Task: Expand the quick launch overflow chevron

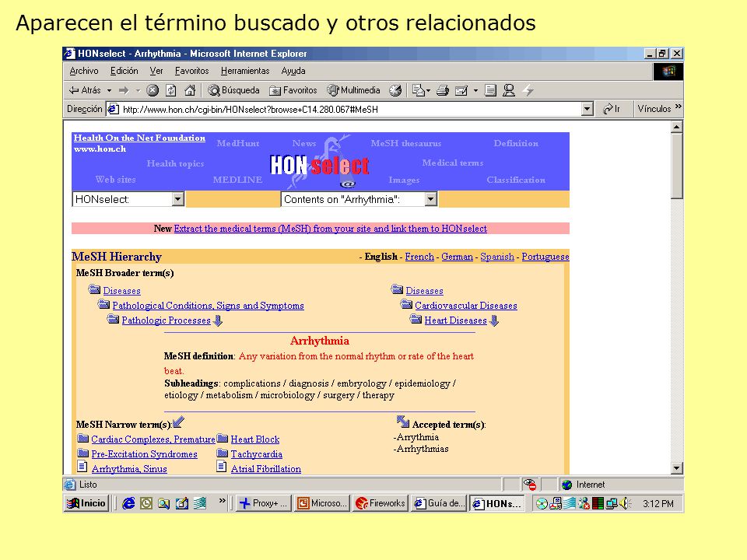Action: click(x=222, y=500)
